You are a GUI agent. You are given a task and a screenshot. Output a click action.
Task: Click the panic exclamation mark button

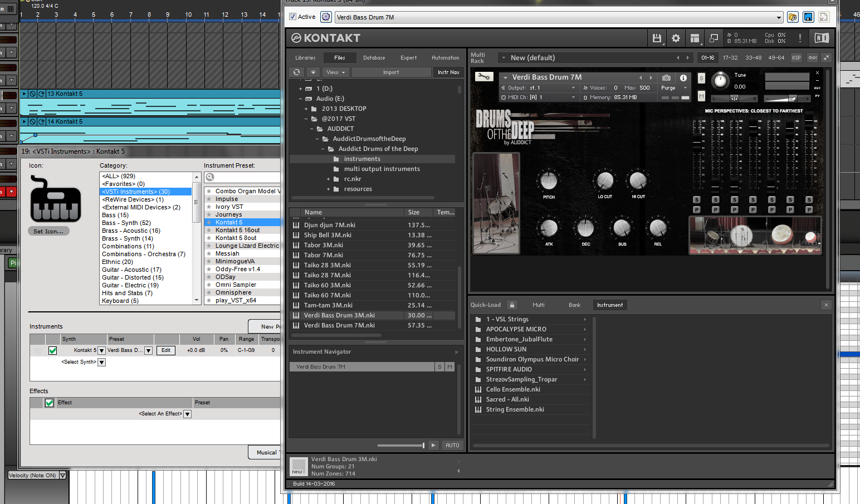click(800, 38)
